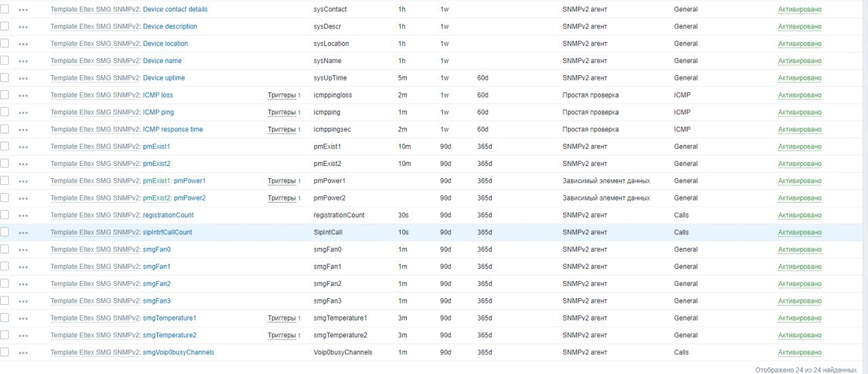
Task: Open the three-dot menu for Device description
Action: (x=23, y=26)
